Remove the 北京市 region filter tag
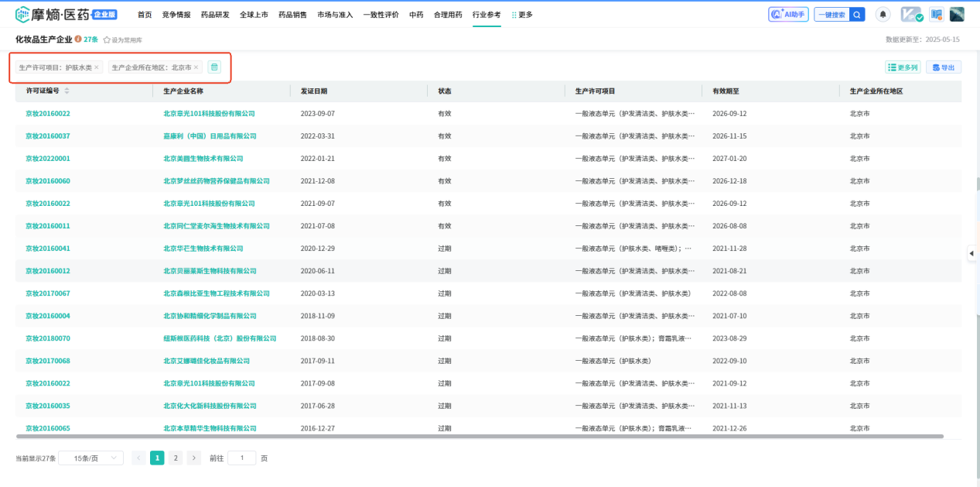This screenshot has height=487, width=980. pyautogui.click(x=196, y=67)
